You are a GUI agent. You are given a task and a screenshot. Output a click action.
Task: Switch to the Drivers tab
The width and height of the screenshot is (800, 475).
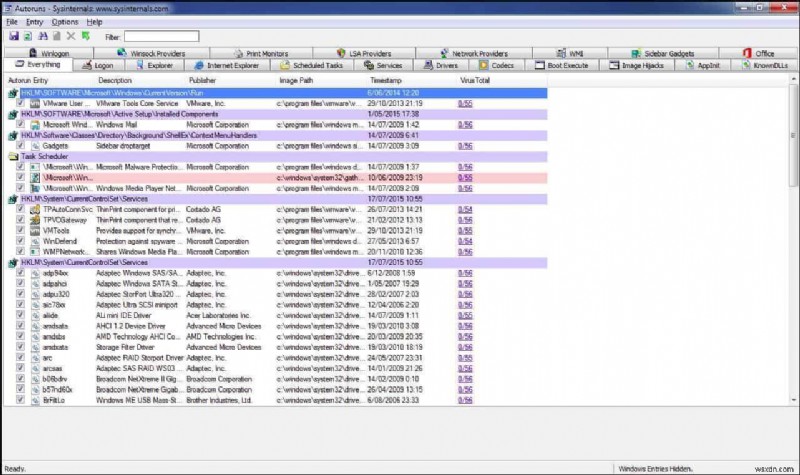[x=441, y=65]
